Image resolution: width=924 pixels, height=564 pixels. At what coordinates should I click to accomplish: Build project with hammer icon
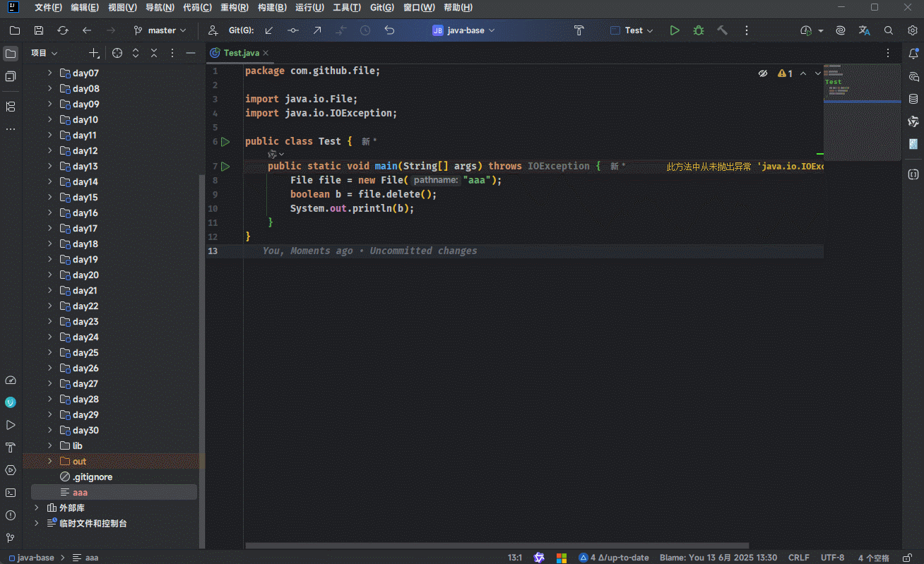pos(722,30)
